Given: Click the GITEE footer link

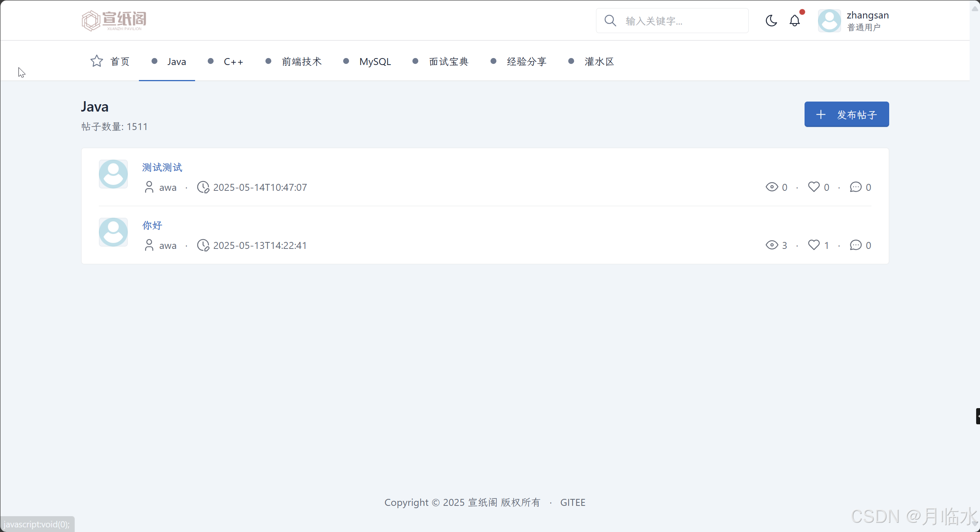Looking at the screenshot, I should (573, 502).
